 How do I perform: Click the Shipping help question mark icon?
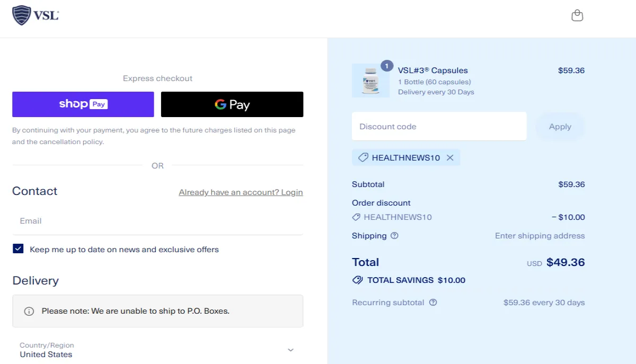pyautogui.click(x=394, y=236)
